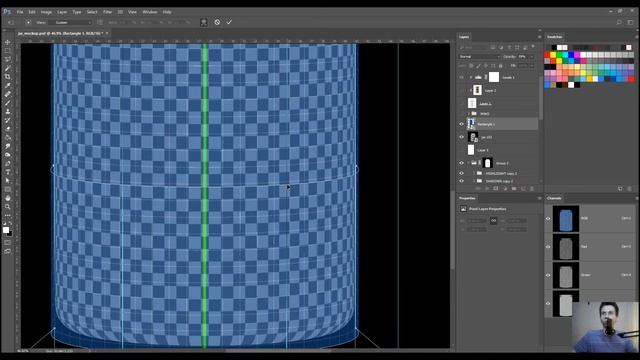The height and width of the screenshot is (360, 640).
Task: Open the Help menu
Action: pos(167,12)
